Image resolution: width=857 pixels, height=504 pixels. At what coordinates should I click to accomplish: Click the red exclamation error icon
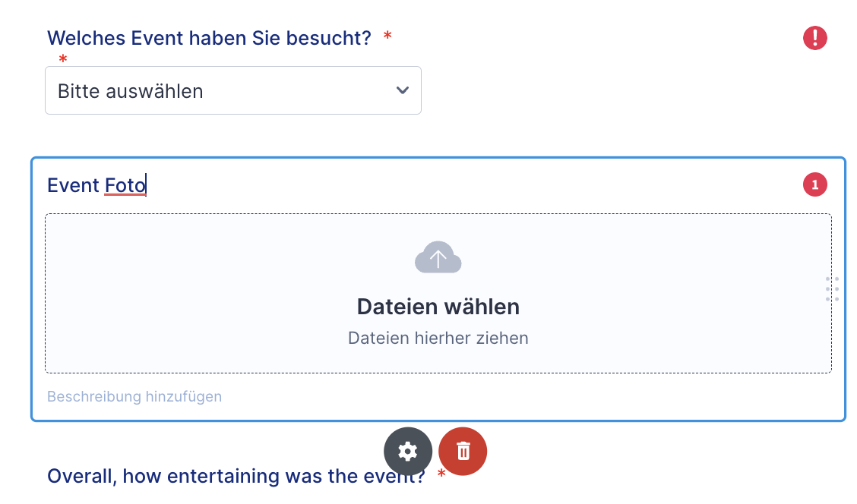(815, 38)
